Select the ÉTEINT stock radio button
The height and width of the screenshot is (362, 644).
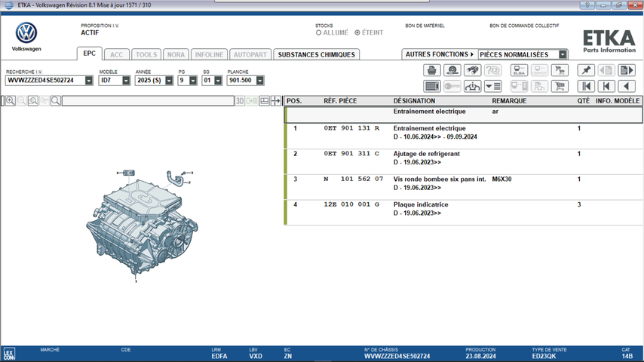pyautogui.click(x=357, y=32)
